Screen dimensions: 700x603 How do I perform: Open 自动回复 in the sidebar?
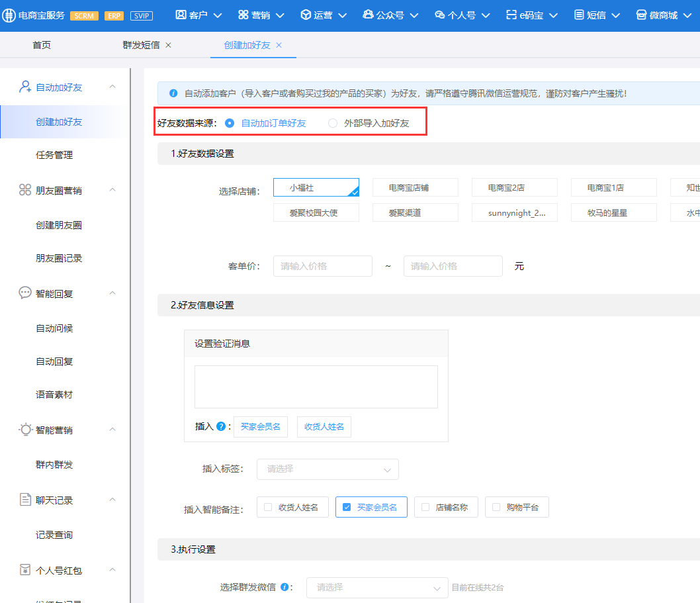pos(54,361)
